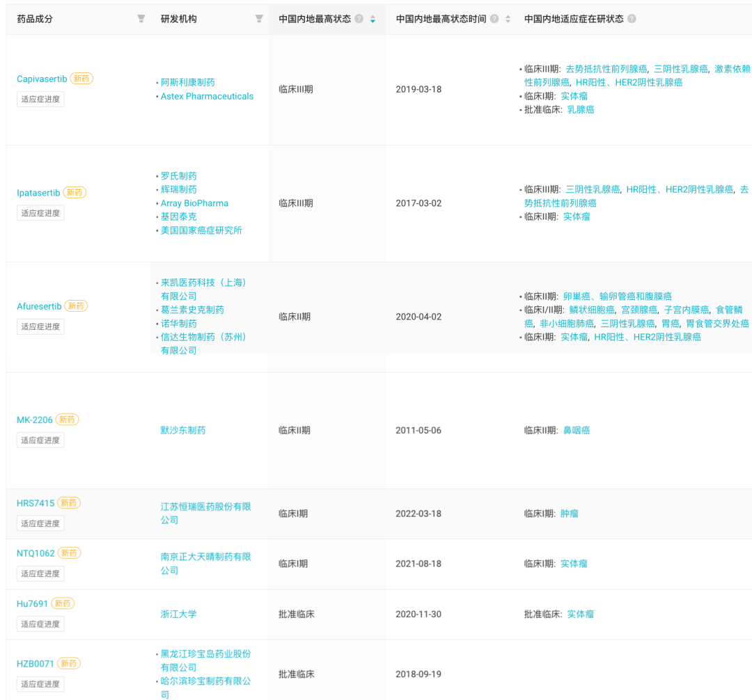This screenshot has height=700, width=752.
Task: Open 罗氏制药 organization link
Action: [x=178, y=176]
